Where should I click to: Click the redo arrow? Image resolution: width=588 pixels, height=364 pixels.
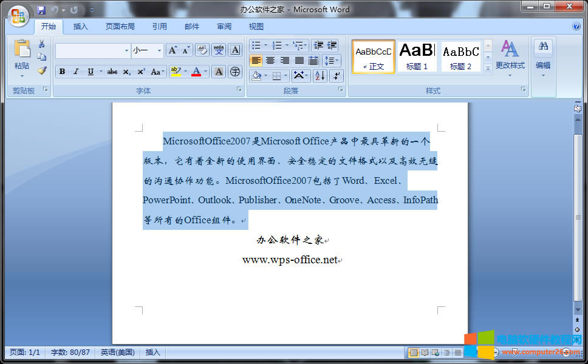[x=74, y=10]
